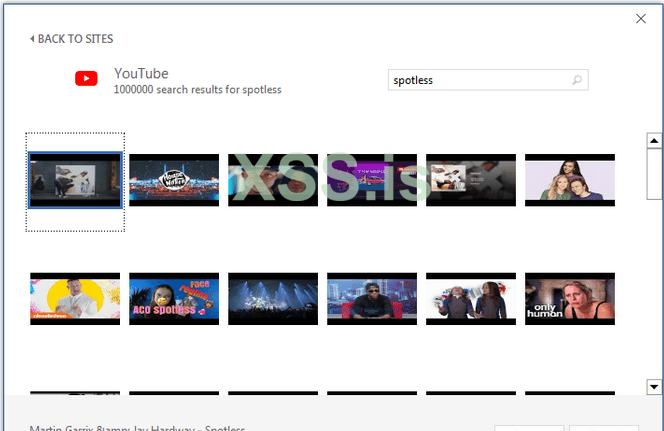
Task: Select the two girls in jackets thumbnail
Action: (471, 299)
